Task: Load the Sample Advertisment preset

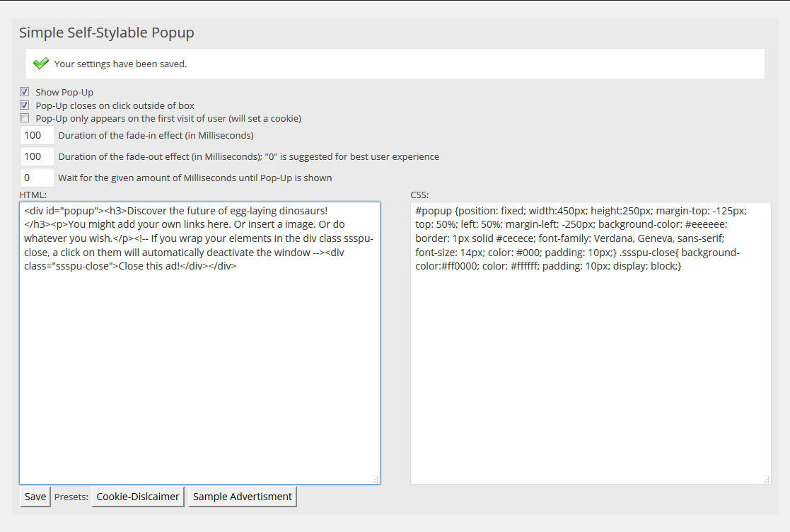Action: click(x=243, y=496)
